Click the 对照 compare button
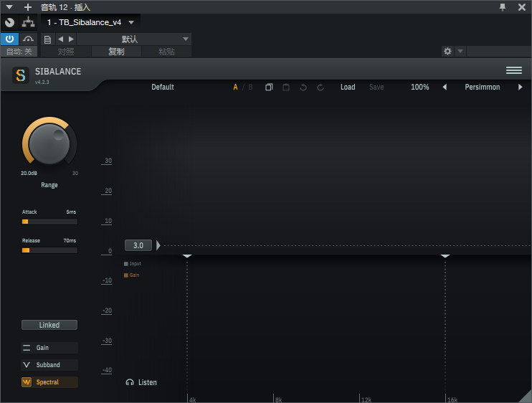 (x=66, y=52)
